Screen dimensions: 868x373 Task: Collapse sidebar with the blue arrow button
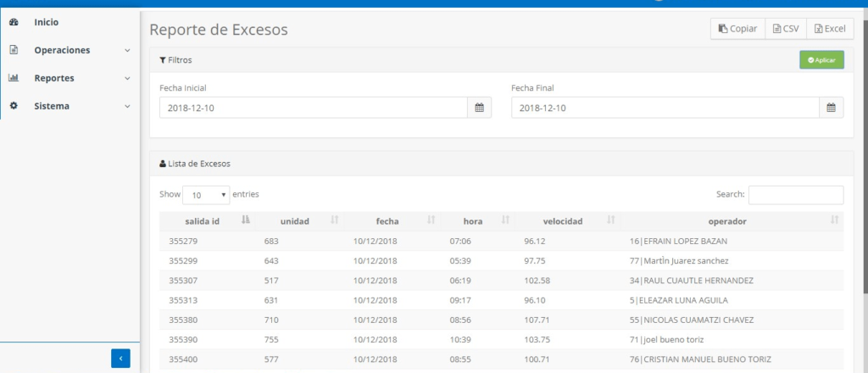[120, 359]
